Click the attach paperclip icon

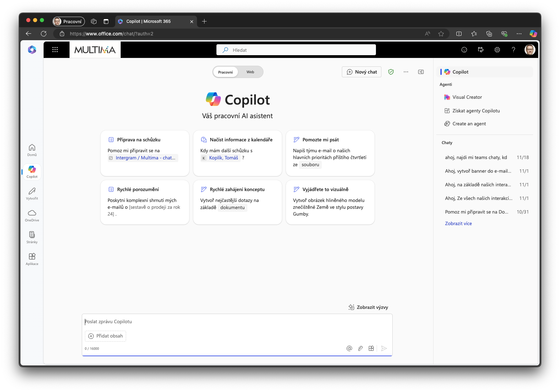tap(360, 348)
